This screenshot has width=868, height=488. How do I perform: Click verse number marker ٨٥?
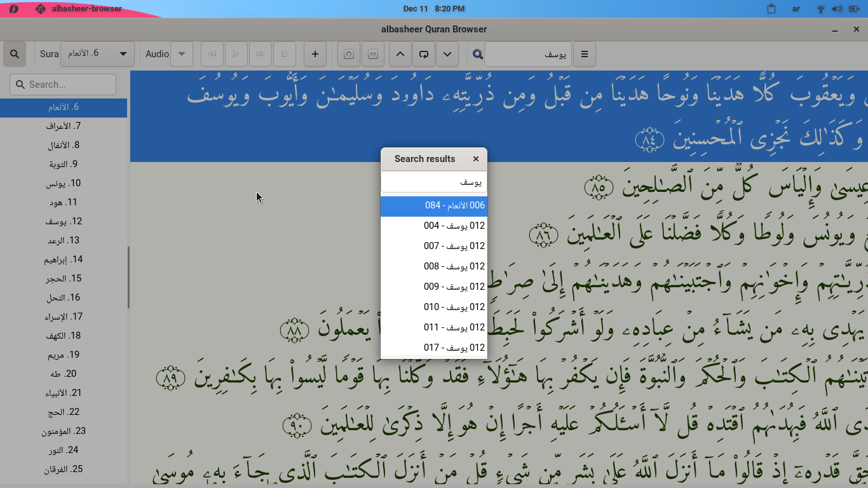click(599, 188)
